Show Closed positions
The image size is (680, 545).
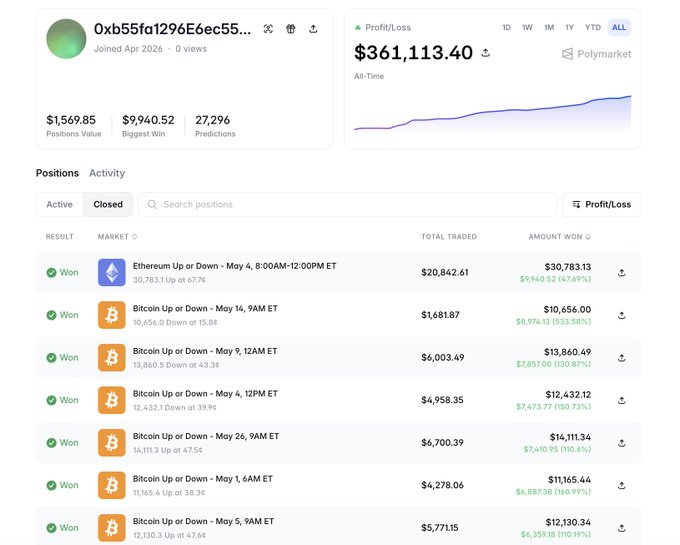[x=108, y=204]
